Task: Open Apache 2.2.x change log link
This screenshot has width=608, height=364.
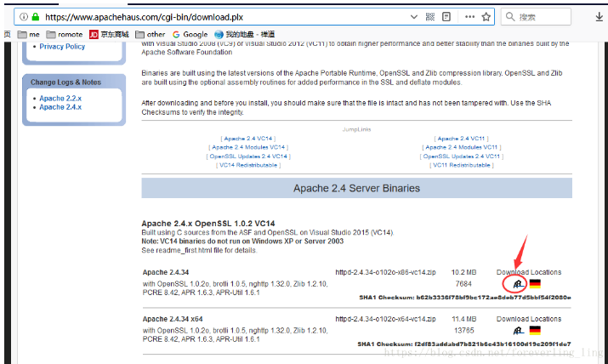Action: (60, 99)
